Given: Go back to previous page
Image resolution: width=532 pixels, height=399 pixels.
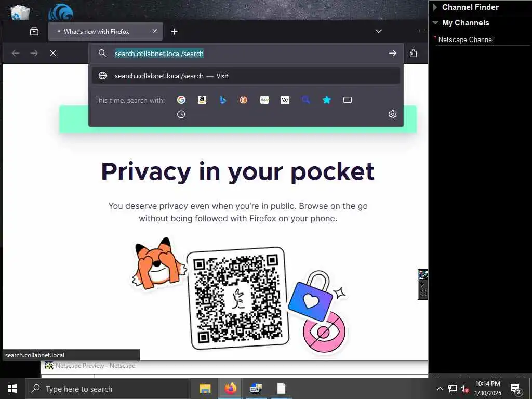Looking at the screenshot, I should click(x=16, y=54).
